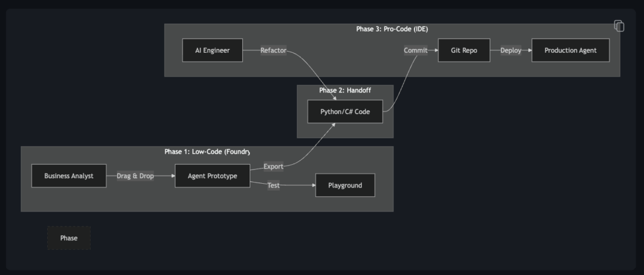Select the standalone dashed Phase box
This screenshot has height=275, width=644.
pyautogui.click(x=69, y=239)
